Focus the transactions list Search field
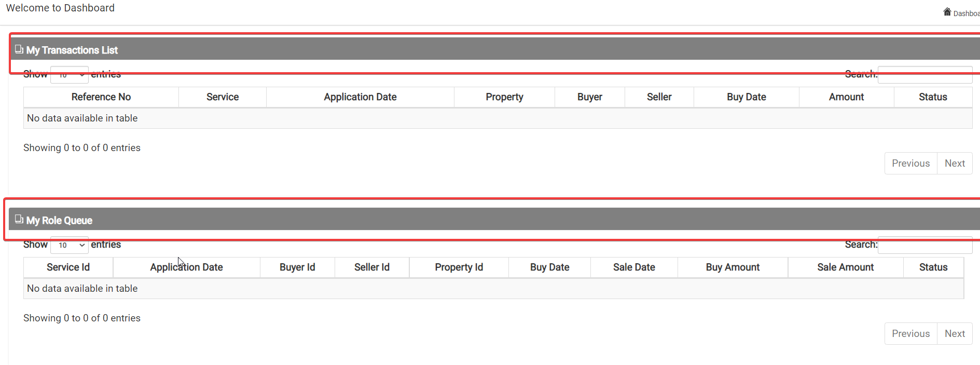This screenshot has width=980, height=365. pos(925,75)
